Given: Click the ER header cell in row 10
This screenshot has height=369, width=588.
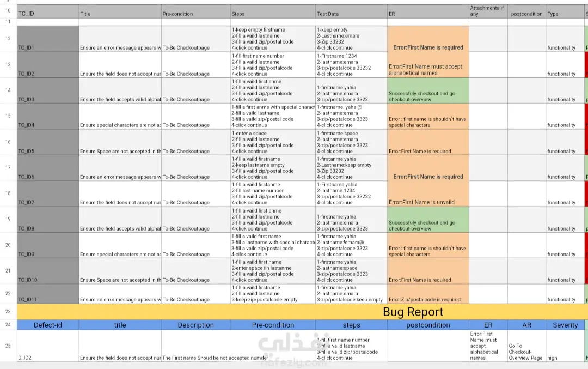Looking at the screenshot, I should pos(428,11).
